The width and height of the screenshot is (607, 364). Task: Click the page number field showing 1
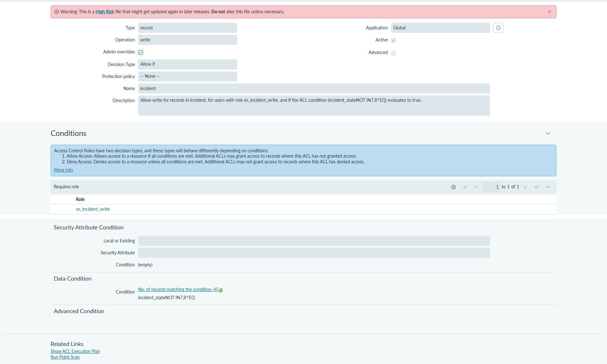point(491,187)
